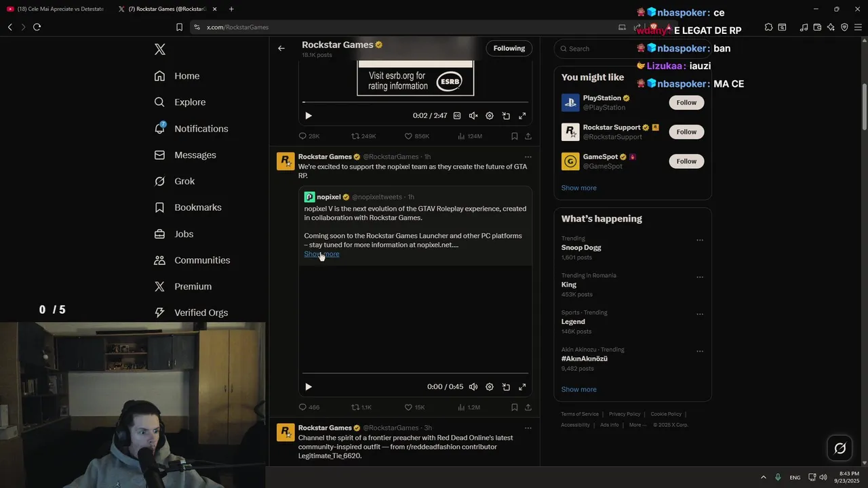
Task: Bookmark the post with 124M views
Action: 515,136
